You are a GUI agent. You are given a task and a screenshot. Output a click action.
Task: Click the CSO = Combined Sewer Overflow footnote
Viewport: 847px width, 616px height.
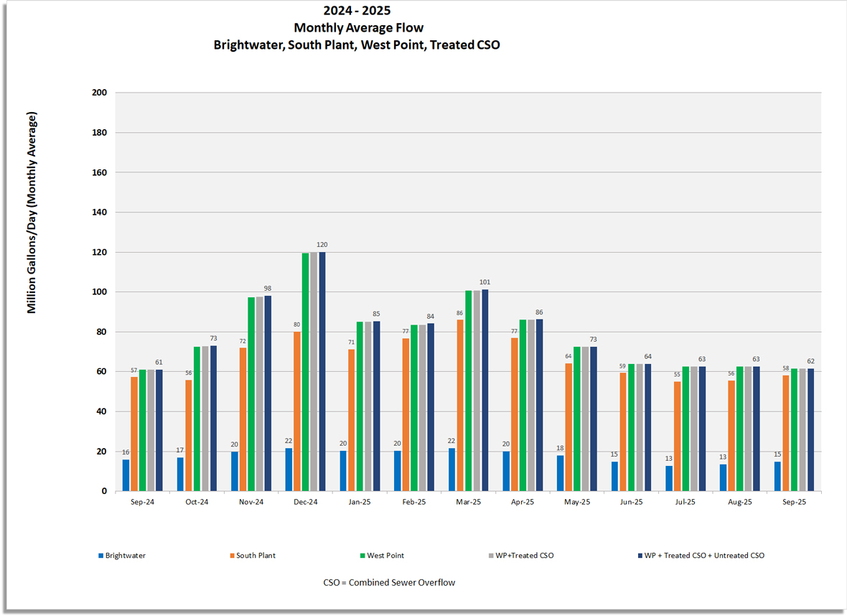point(388,582)
